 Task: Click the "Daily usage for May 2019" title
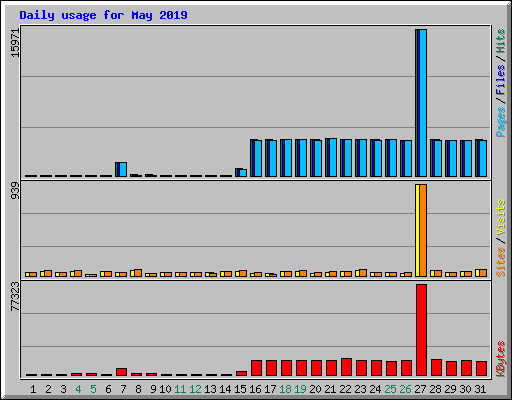(x=103, y=15)
